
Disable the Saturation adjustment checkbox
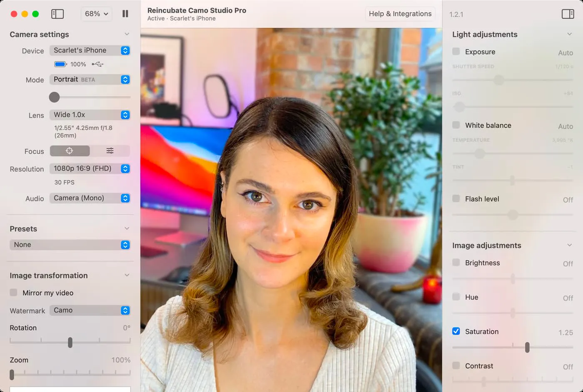click(x=456, y=331)
